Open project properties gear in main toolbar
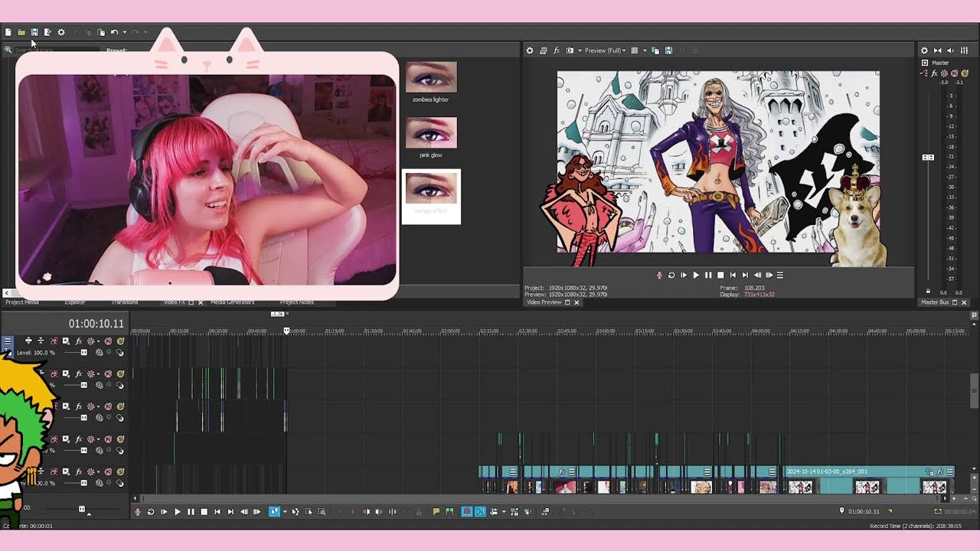Image resolution: width=980 pixels, height=551 pixels. point(61,32)
